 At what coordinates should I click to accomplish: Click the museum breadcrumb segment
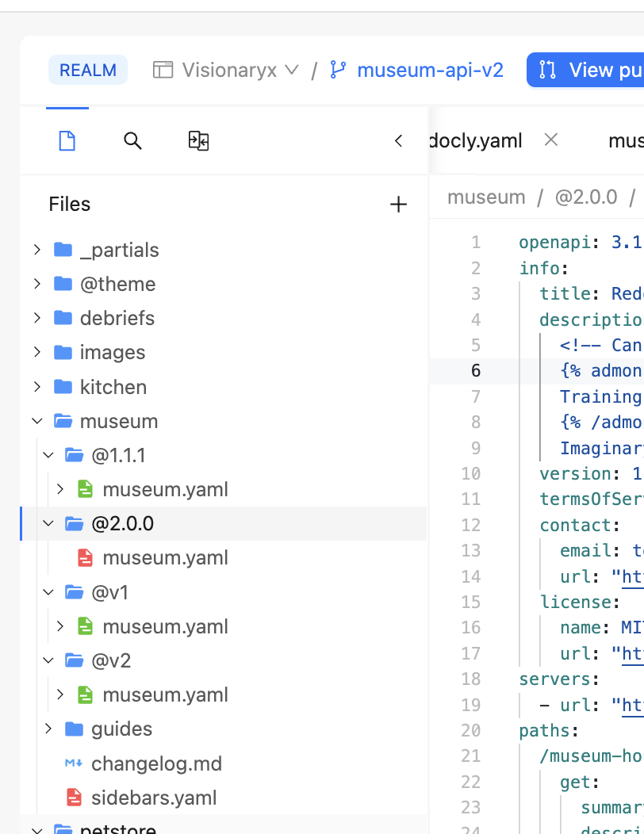tap(486, 197)
